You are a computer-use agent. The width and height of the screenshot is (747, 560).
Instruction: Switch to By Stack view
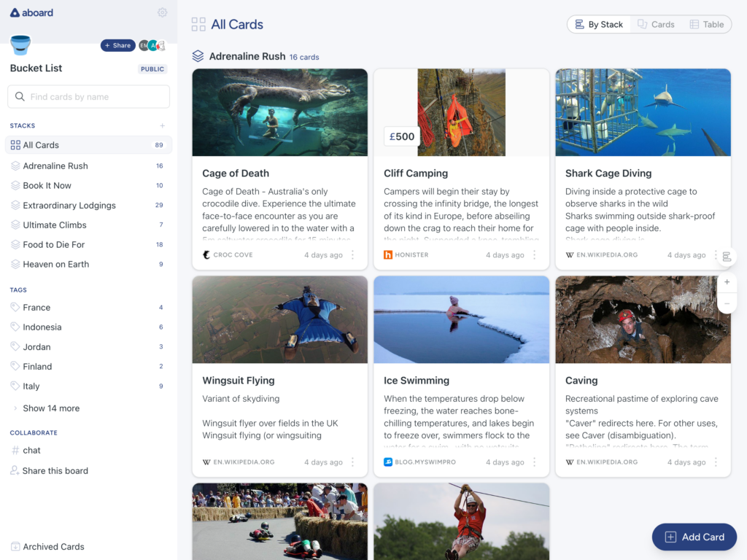point(599,24)
